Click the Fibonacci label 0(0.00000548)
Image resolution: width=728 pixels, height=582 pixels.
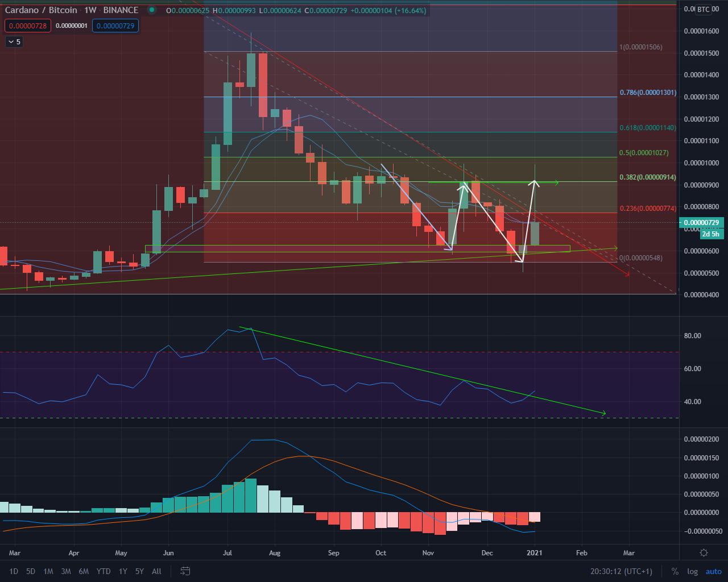pyautogui.click(x=641, y=258)
